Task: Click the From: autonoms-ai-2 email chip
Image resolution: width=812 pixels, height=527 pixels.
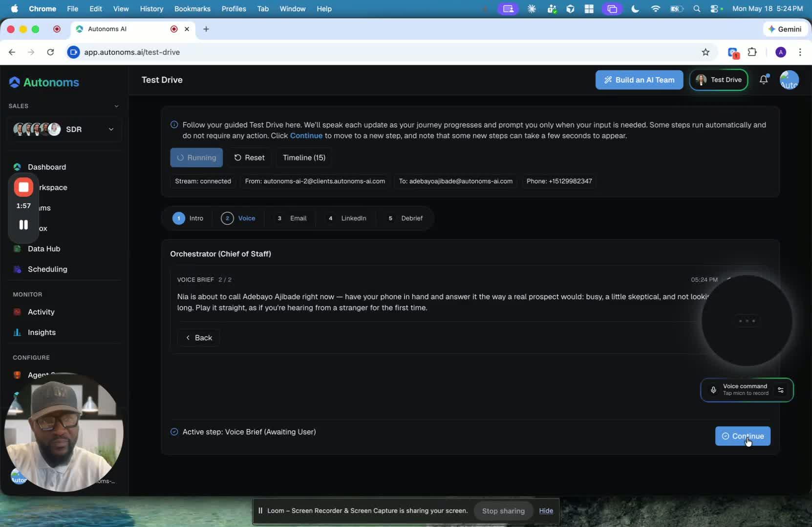Action: coord(315,181)
